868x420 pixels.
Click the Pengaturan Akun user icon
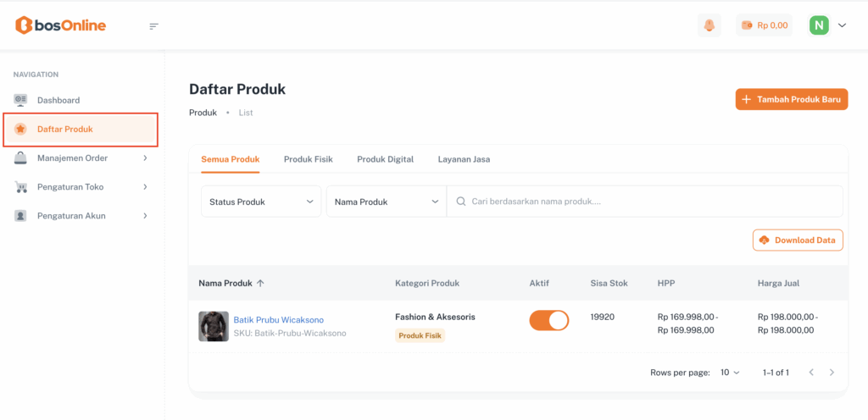pos(20,216)
